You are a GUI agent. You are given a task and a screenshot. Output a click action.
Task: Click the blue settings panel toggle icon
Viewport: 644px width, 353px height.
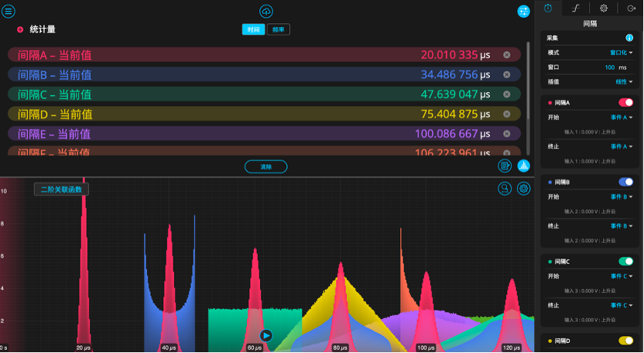(524, 11)
